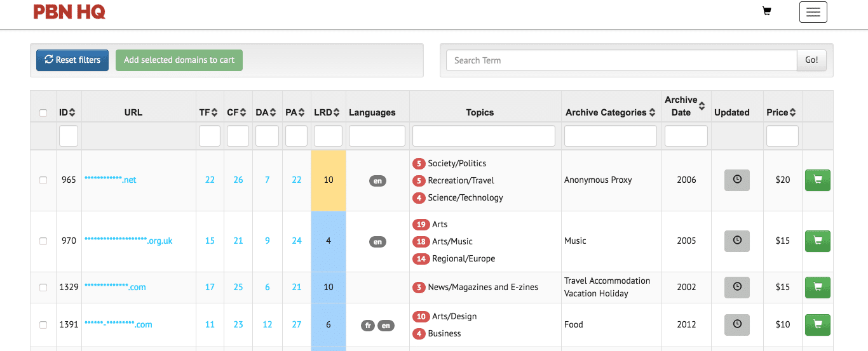The height and width of the screenshot is (351, 868).
Task: Open the masked .net domain link
Action: coord(111,180)
